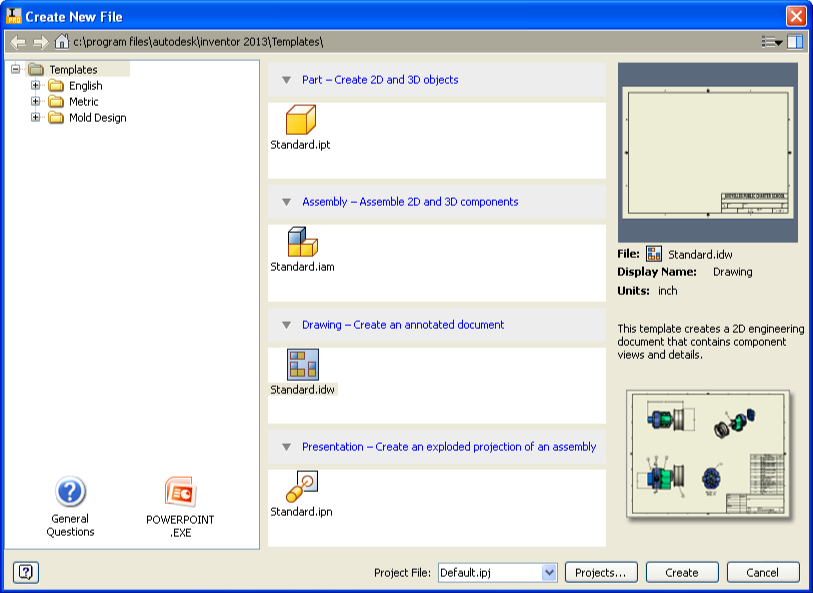Image resolution: width=813 pixels, height=593 pixels.
Task: Open General Questions help icon
Action: [x=70, y=492]
